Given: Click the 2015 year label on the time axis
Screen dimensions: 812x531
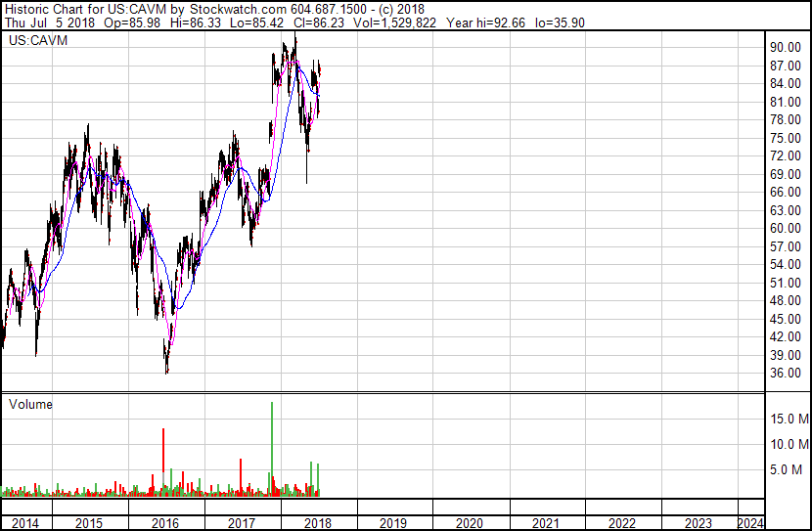Looking at the screenshot, I should [x=89, y=523].
